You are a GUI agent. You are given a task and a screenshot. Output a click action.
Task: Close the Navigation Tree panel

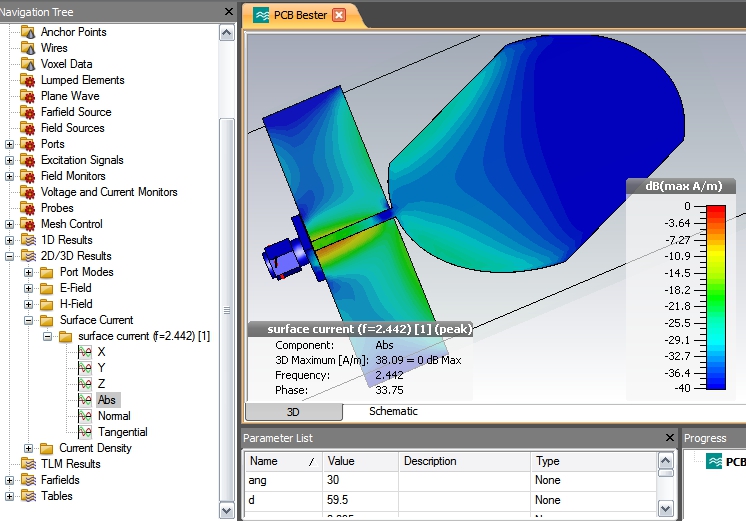[229, 11]
